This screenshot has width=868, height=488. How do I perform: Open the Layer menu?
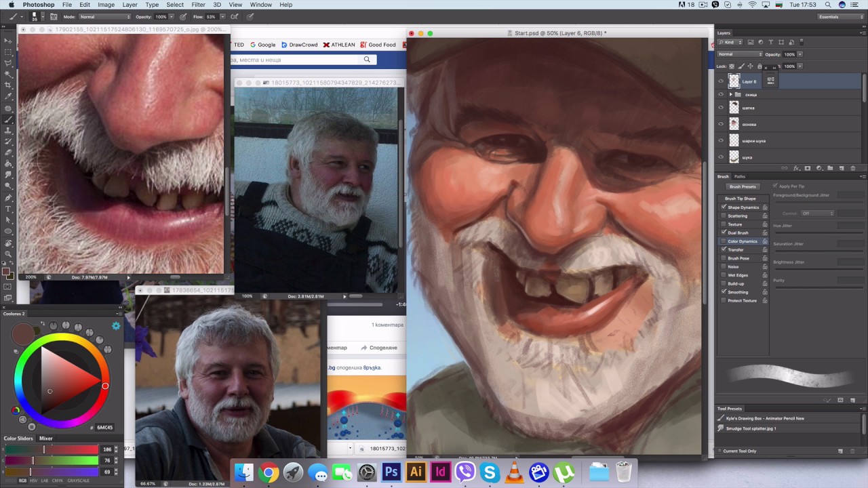[129, 5]
